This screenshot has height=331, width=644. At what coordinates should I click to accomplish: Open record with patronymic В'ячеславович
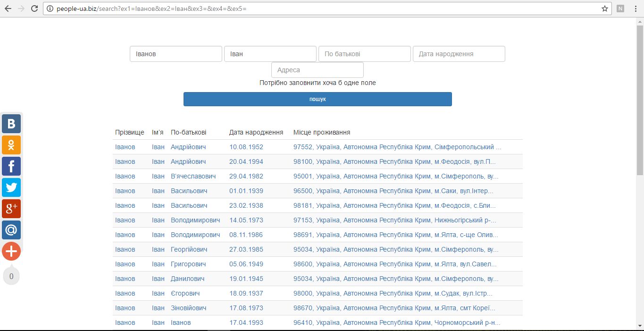point(193,176)
